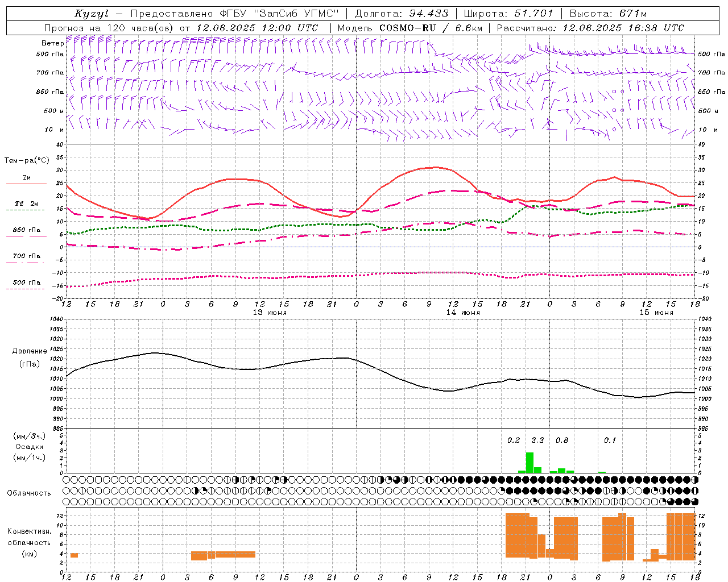
Task: Click the "Конвективн." convective cloud label
Action: tap(29, 531)
